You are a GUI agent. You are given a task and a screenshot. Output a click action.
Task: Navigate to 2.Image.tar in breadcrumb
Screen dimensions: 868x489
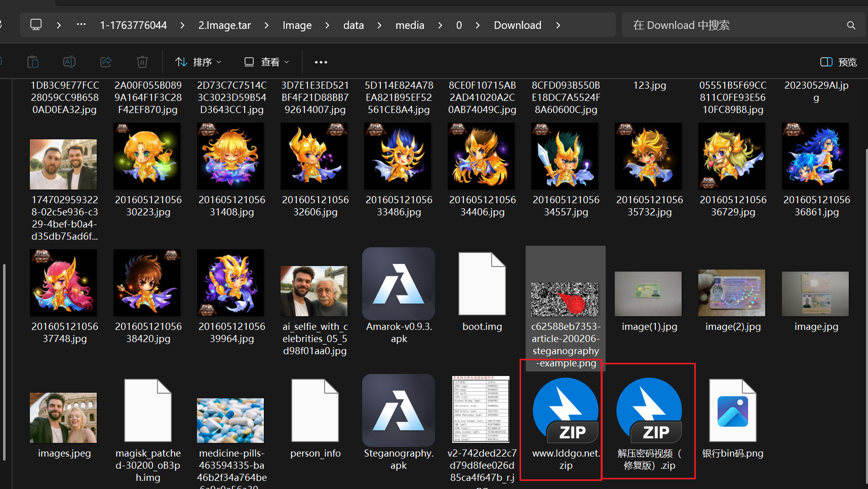(x=224, y=25)
